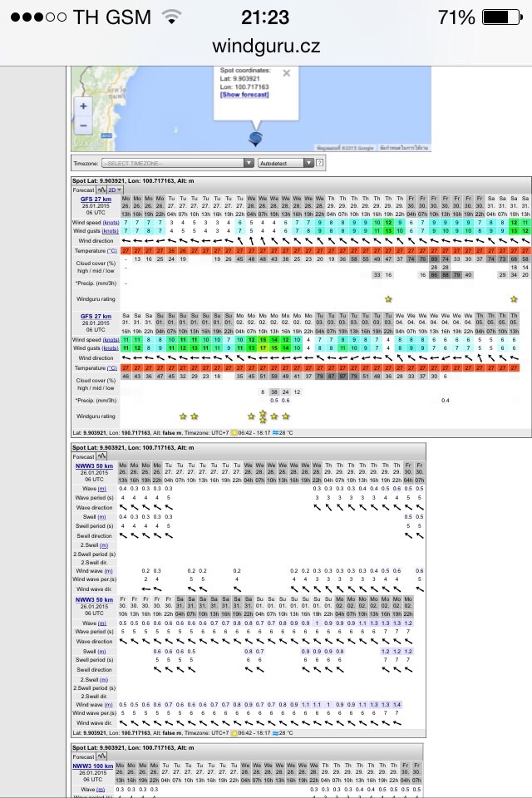This screenshot has width=532, height=798.
Task: Click the double-star Windguru rating icon
Action: click(263, 416)
